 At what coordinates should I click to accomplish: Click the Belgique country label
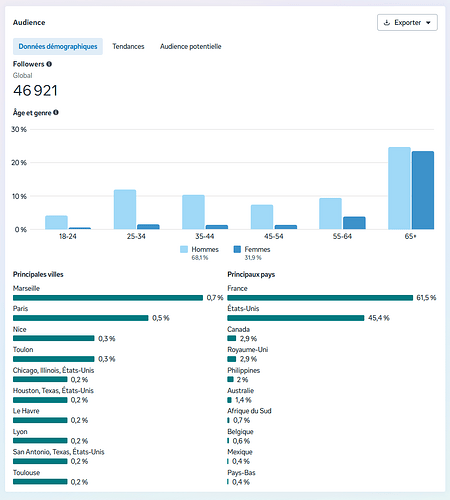pyautogui.click(x=240, y=432)
